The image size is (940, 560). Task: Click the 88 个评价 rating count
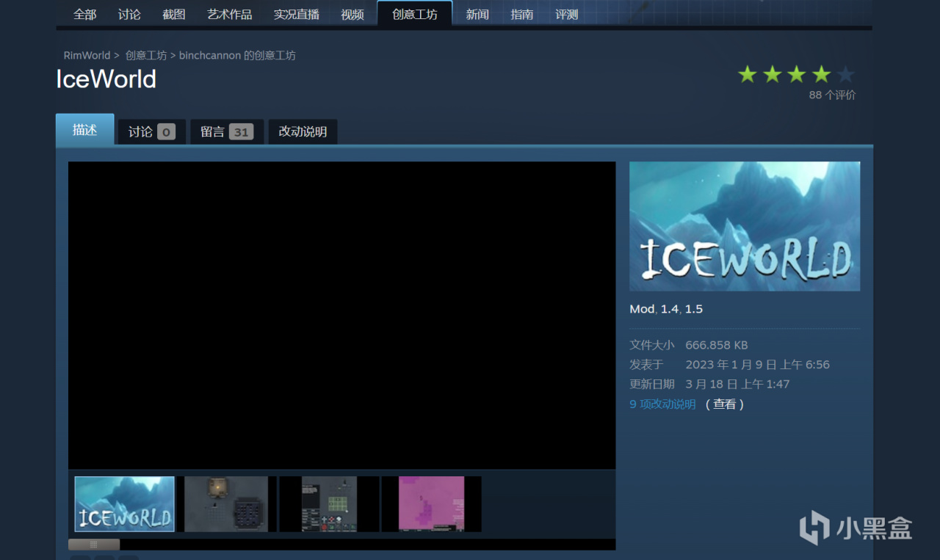(x=832, y=95)
